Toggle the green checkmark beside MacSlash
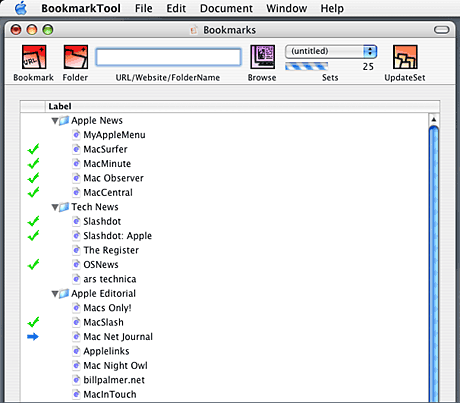The image size is (460, 403). (33, 322)
